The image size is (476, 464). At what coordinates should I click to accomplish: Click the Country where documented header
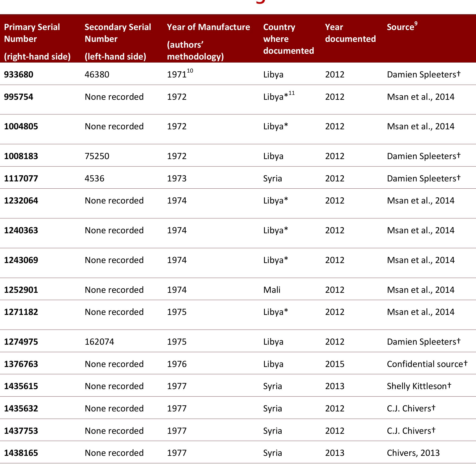(288, 39)
